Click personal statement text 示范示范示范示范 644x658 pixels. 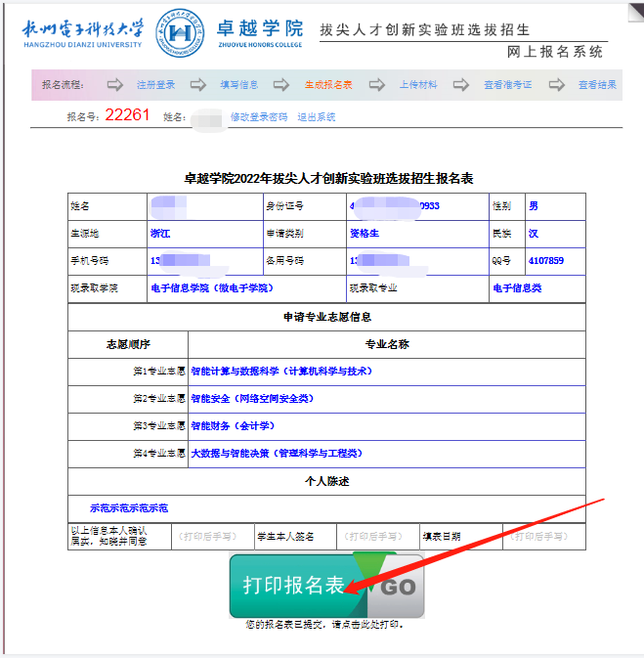[x=129, y=508]
